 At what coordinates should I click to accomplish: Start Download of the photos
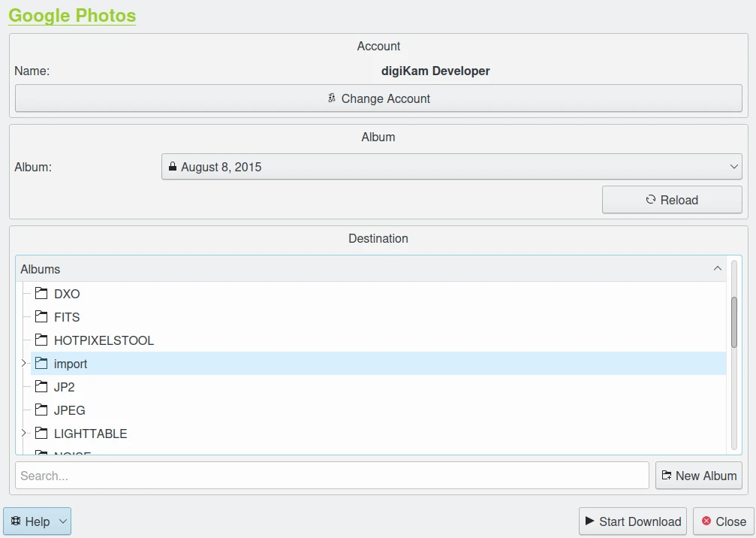pos(632,521)
